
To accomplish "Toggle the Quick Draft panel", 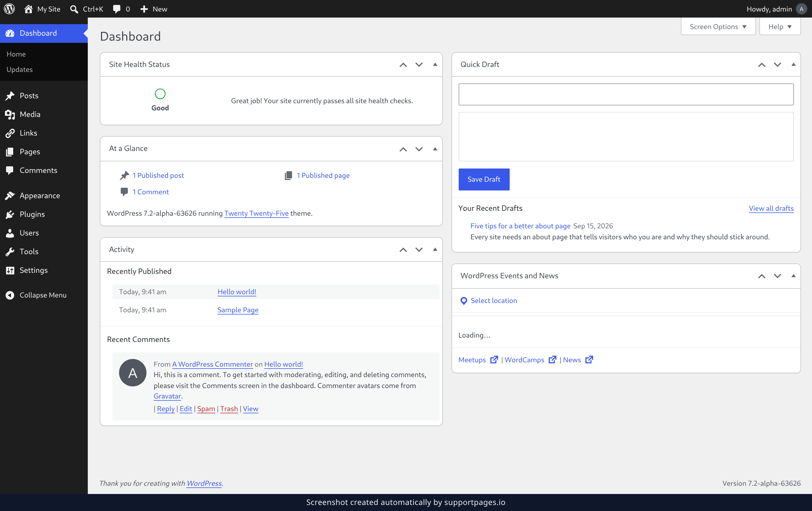I will [x=793, y=64].
